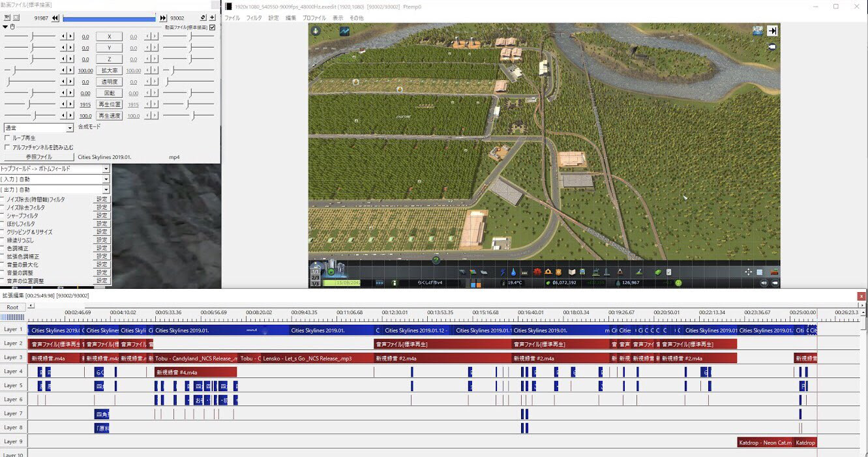Viewport: 868px width, 457px height.
Task: Open the [出力] 自動 dropdown
Action: 55,189
